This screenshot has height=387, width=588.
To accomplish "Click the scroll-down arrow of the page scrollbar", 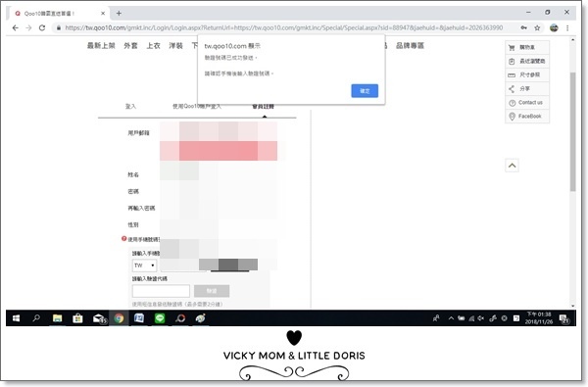I will [x=572, y=306].
